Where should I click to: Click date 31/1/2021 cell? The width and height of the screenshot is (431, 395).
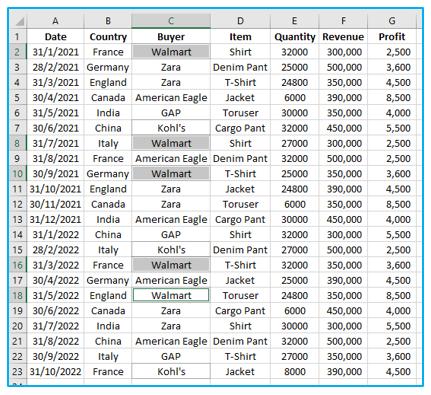[x=55, y=52]
